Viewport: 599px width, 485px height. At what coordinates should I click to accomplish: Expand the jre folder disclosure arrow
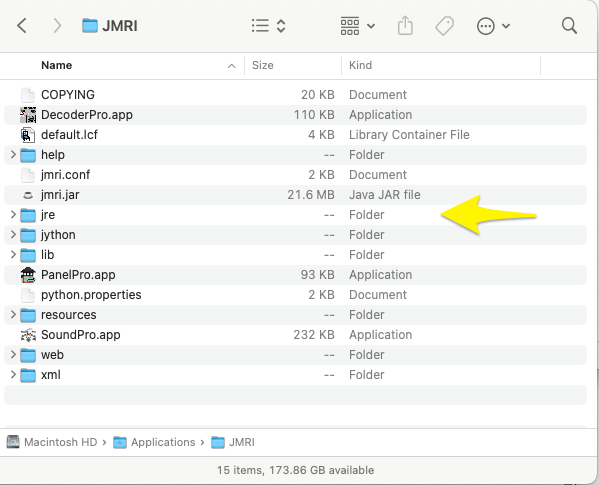point(13,215)
